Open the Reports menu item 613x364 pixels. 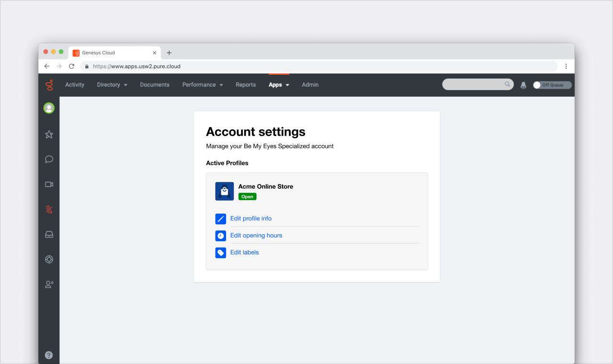pos(246,85)
